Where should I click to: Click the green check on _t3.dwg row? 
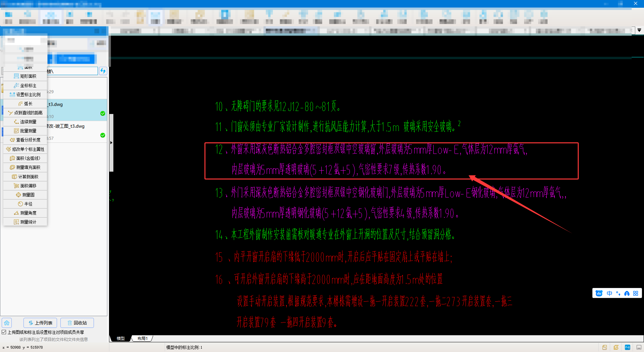tap(103, 113)
